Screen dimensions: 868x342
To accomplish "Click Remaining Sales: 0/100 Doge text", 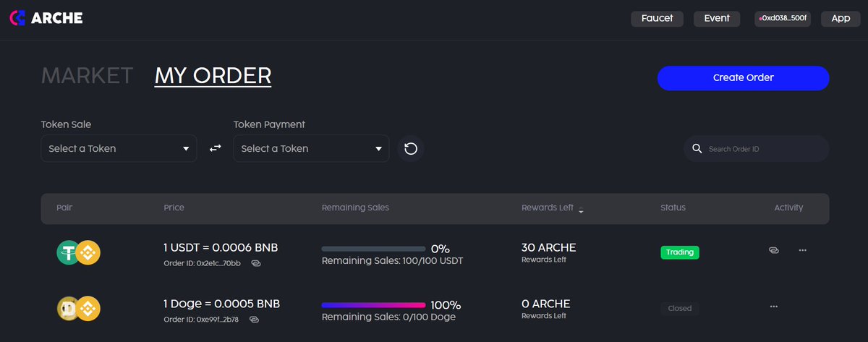I will pyautogui.click(x=388, y=317).
